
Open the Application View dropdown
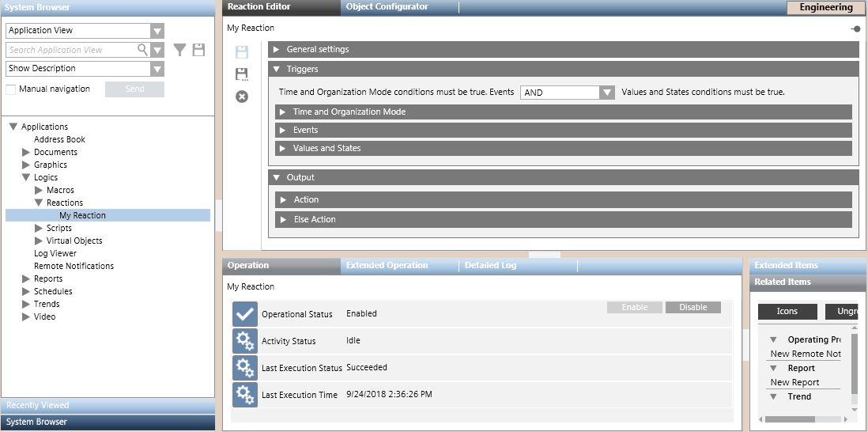click(x=157, y=31)
